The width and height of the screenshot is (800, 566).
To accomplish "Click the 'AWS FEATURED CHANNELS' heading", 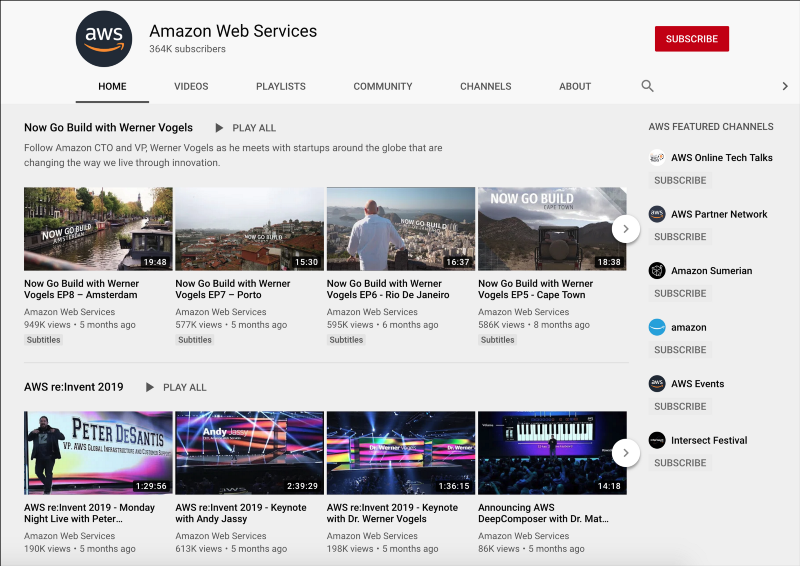I will [711, 127].
